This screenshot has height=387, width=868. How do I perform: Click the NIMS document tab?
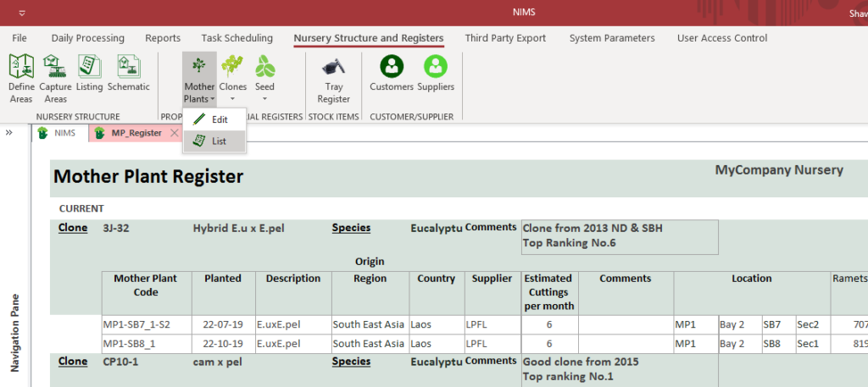tap(58, 133)
